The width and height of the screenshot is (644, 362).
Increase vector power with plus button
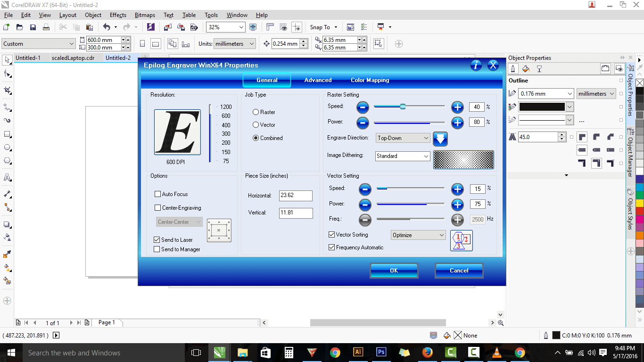tap(457, 205)
